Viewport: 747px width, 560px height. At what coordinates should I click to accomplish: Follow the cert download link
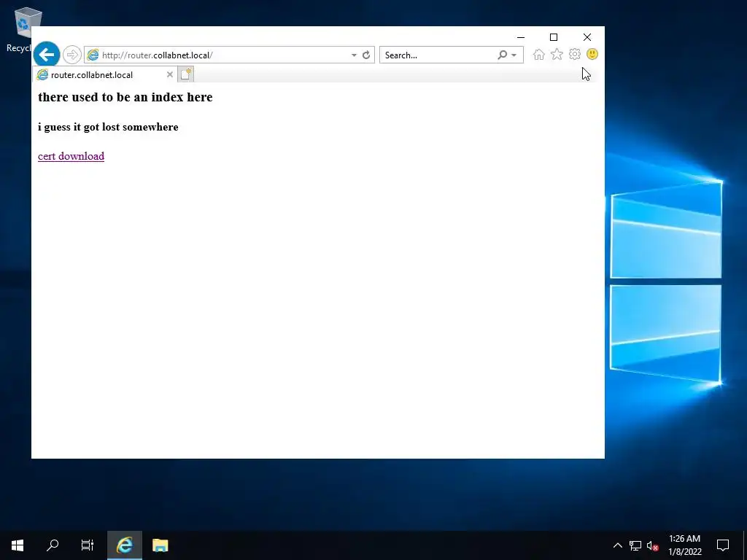coord(71,156)
